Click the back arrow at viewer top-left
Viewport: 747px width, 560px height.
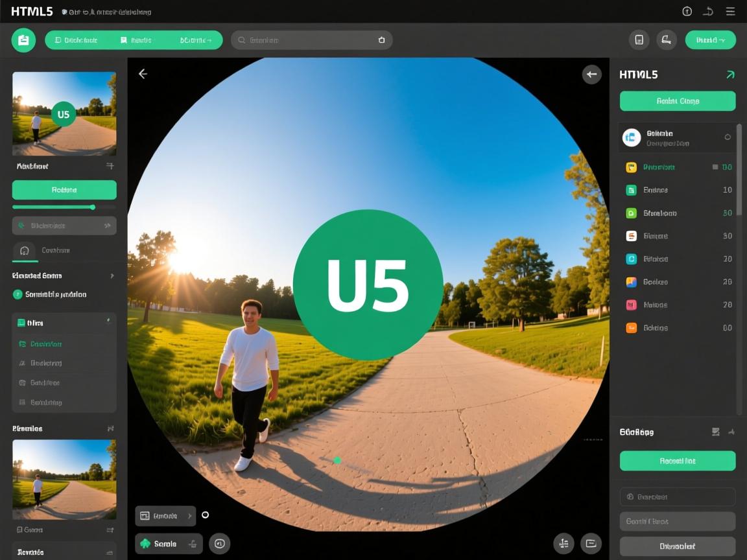[143, 74]
